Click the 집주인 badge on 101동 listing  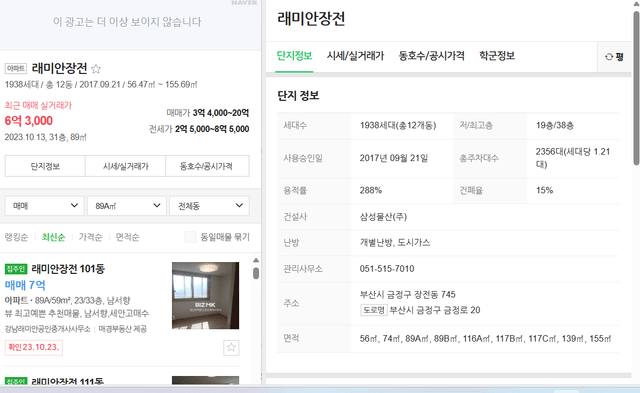tap(16, 269)
